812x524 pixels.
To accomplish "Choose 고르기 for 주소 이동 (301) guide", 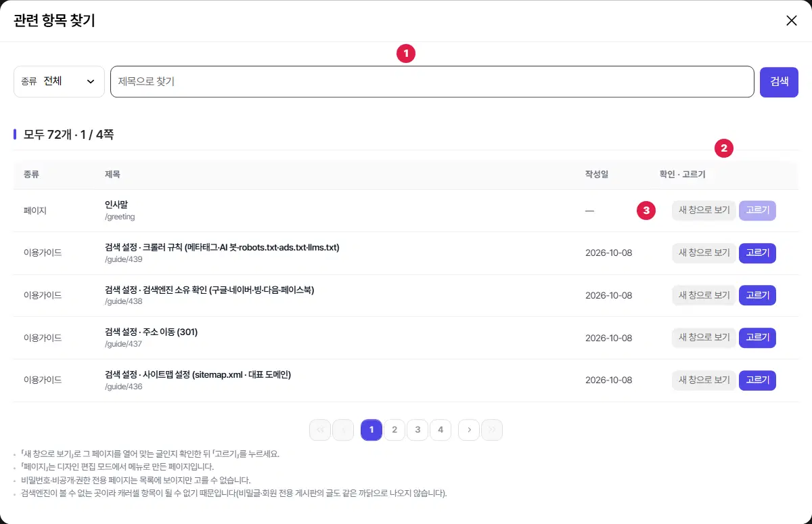I will [x=757, y=338].
